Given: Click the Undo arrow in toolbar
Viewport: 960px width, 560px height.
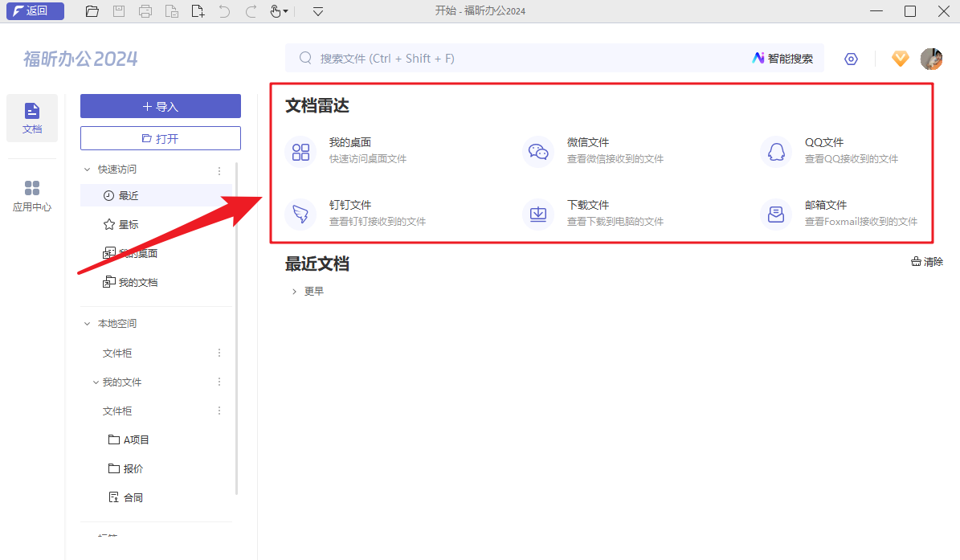Looking at the screenshot, I should click(x=226, y=11).
